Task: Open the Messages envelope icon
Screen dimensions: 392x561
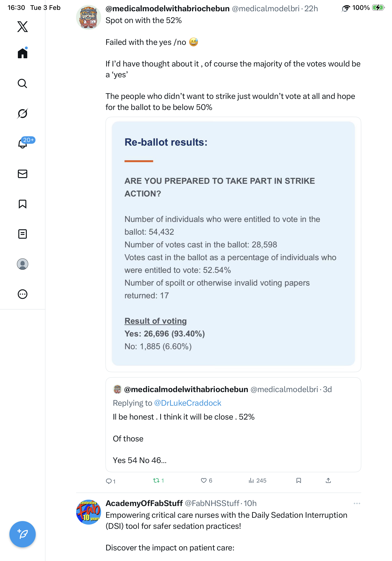Action: click(x=23, y=174)
